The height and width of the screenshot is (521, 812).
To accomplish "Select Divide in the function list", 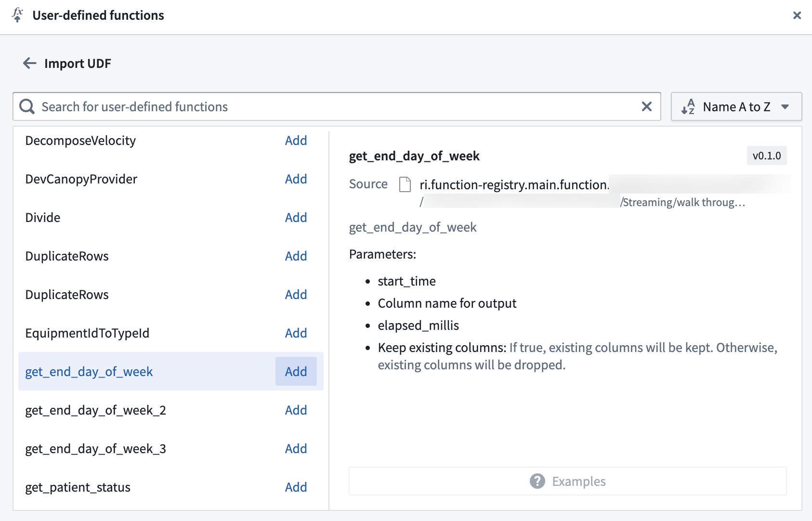I will coord(43,217).
